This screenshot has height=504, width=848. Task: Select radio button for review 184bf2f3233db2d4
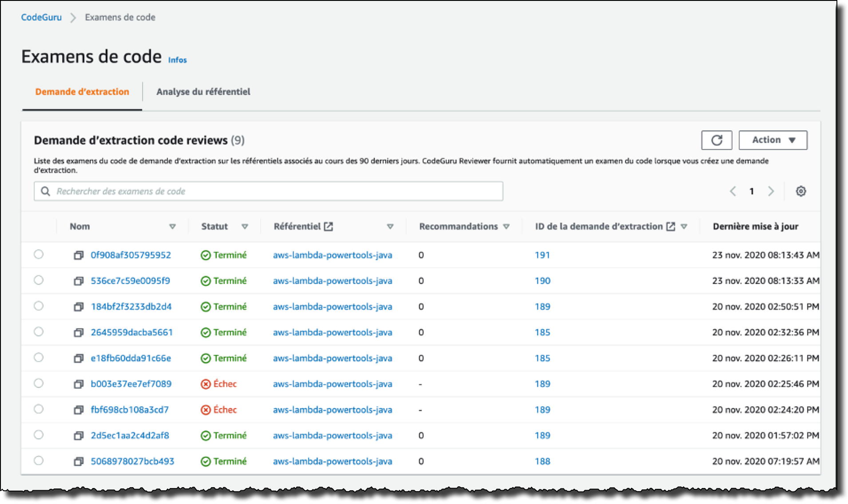[x=39, y=306]
